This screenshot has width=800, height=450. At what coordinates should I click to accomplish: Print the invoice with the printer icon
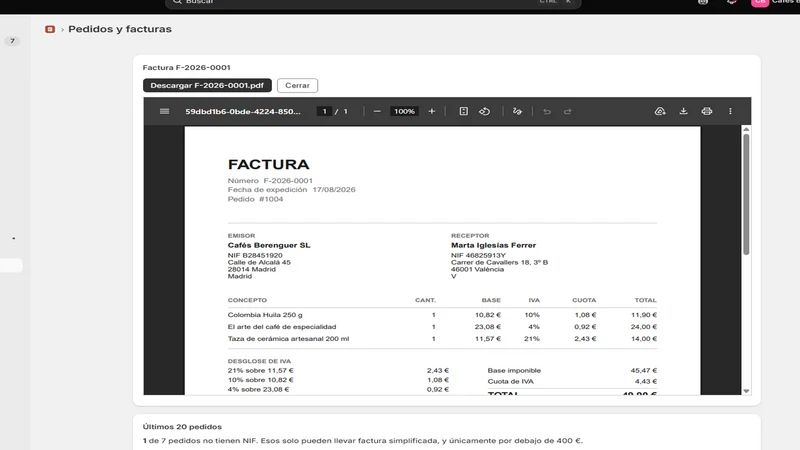tap(707, 111)
